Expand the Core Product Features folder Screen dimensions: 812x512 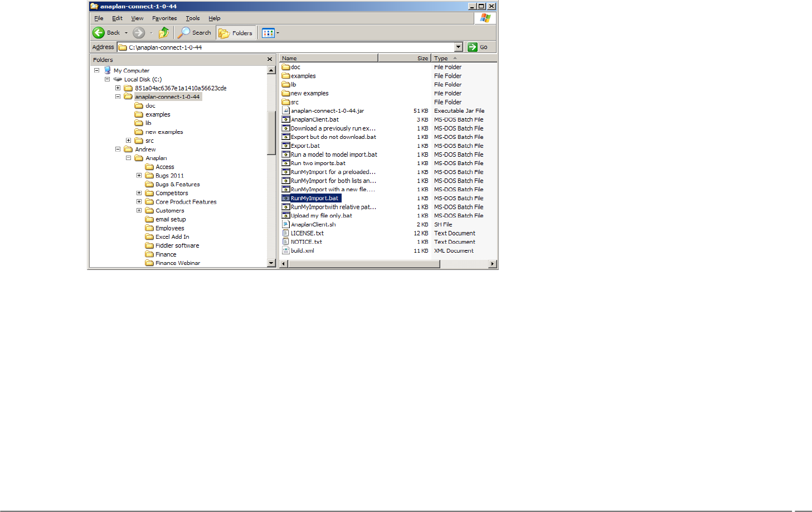[x=139, y=202]
